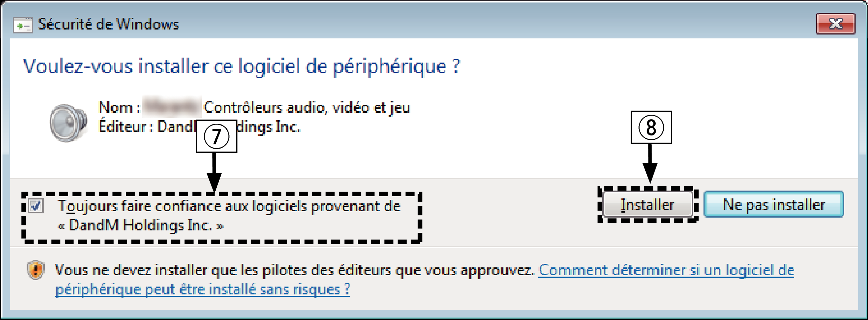Click the circled number 8 marker
Screen dimensions: 868x320
651,127
